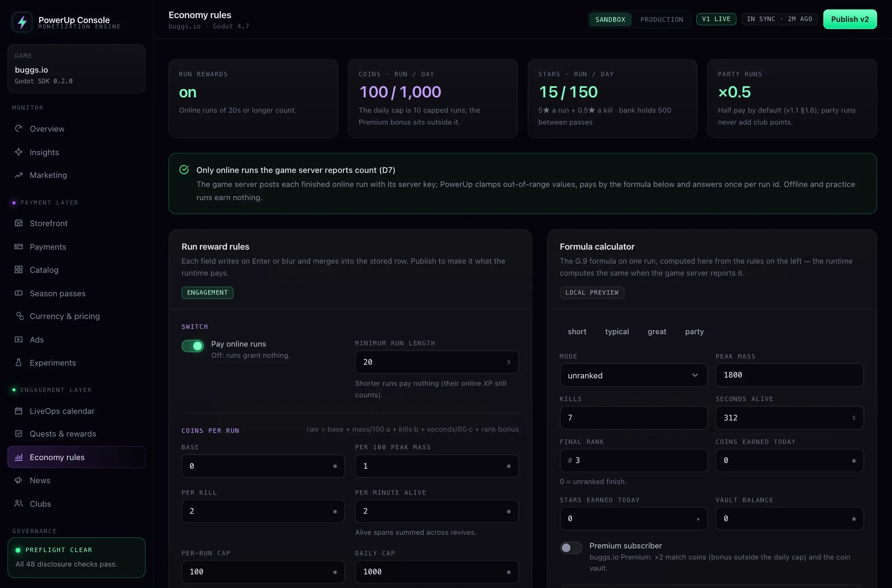892x588 pixels.
Task: Switch environment to Sandbox
Action: (610, 19)
